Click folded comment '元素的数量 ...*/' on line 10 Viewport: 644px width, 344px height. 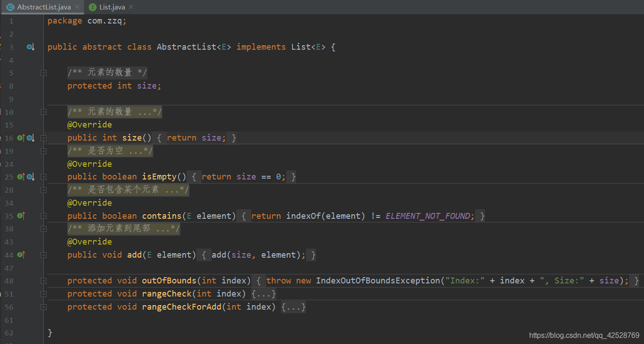coord(115,112)
